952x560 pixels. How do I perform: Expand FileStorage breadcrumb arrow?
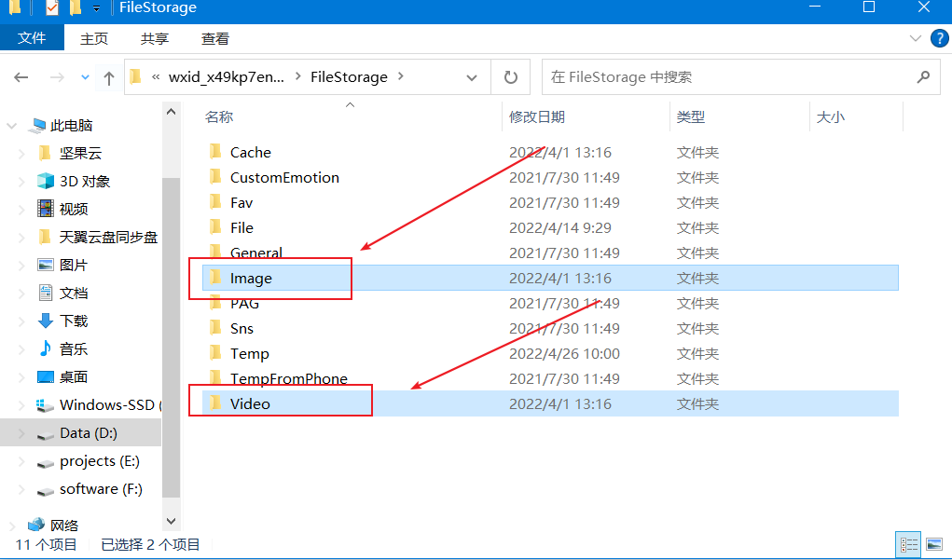pyautogui.click(x=401, y=76)
